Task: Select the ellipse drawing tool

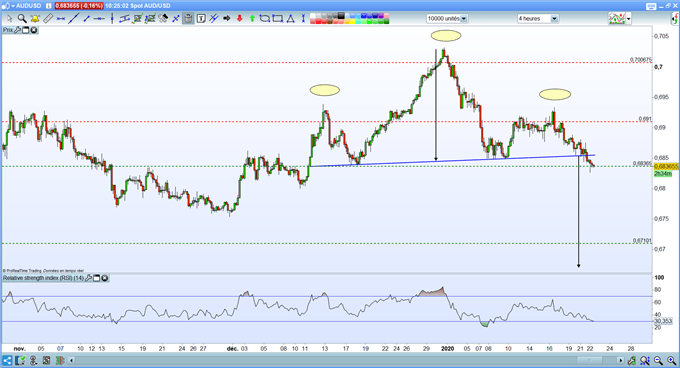Action: (x=265, y=19)
